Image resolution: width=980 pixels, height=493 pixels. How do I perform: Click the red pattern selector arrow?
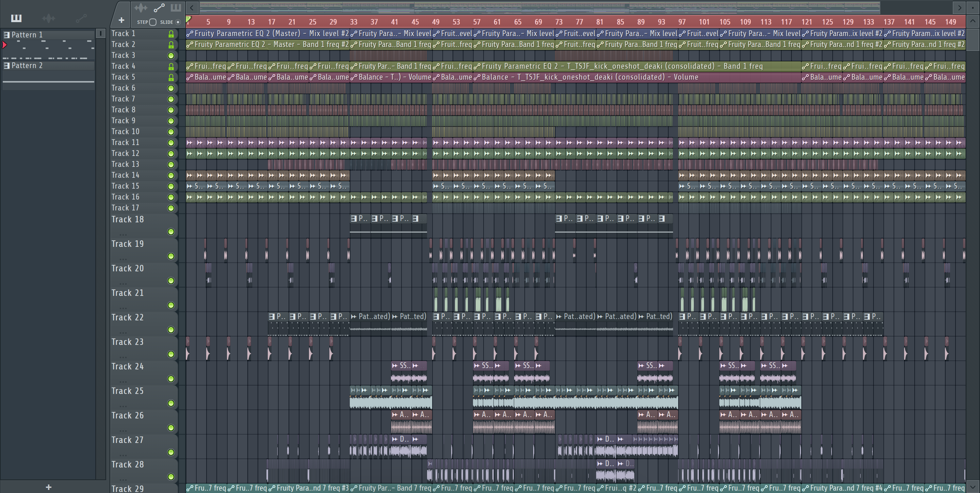tap(4, 45)
